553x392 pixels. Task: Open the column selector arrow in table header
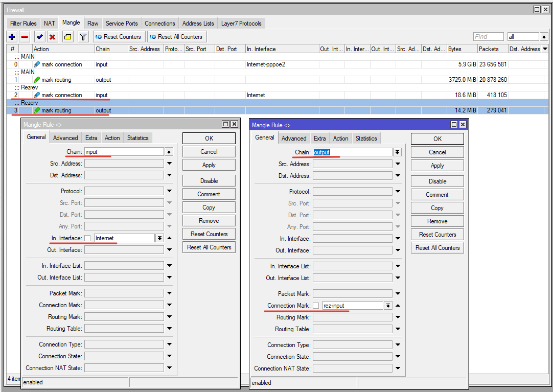(545, 49)
